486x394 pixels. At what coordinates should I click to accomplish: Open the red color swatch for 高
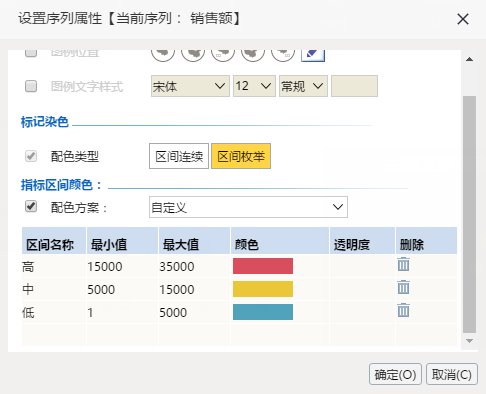(x=263, y=266)
